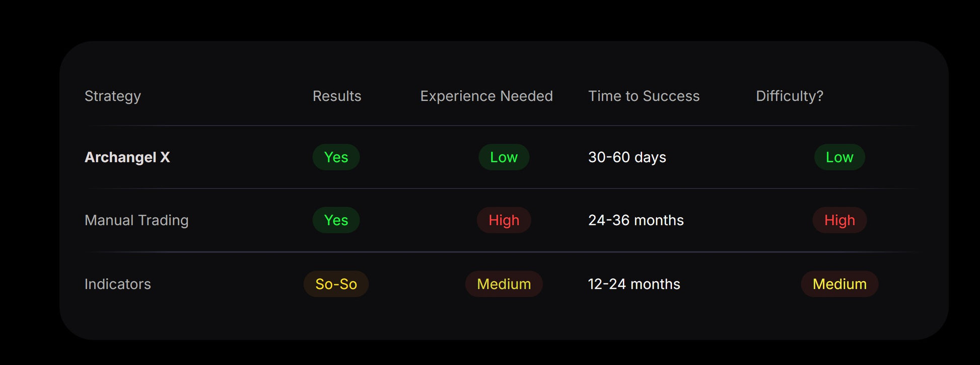
Task: Click the 24-36 months time value
Action: pos(636,220)
